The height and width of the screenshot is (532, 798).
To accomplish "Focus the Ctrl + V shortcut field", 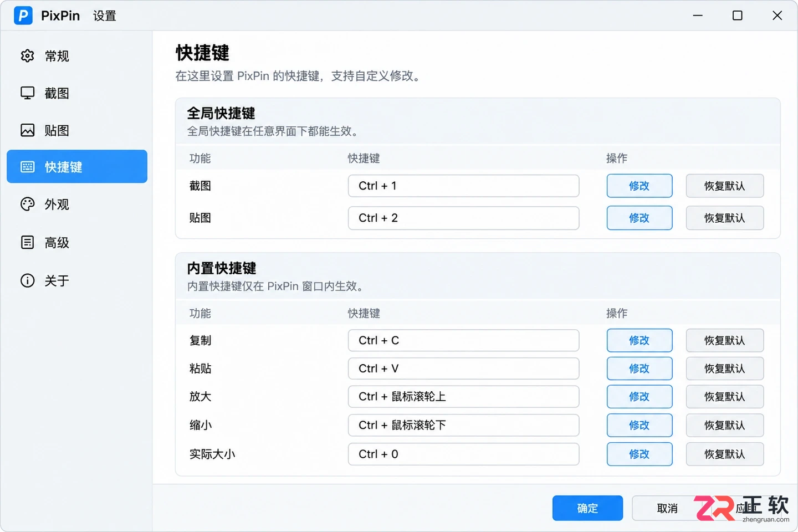I will coord(464,369).
